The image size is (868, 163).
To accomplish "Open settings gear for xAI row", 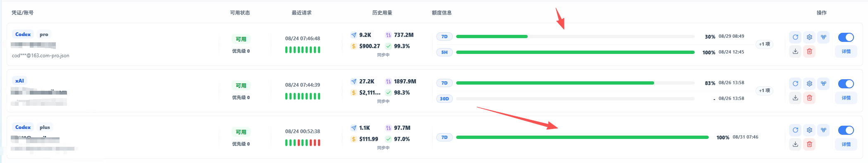I will (809, 83).
